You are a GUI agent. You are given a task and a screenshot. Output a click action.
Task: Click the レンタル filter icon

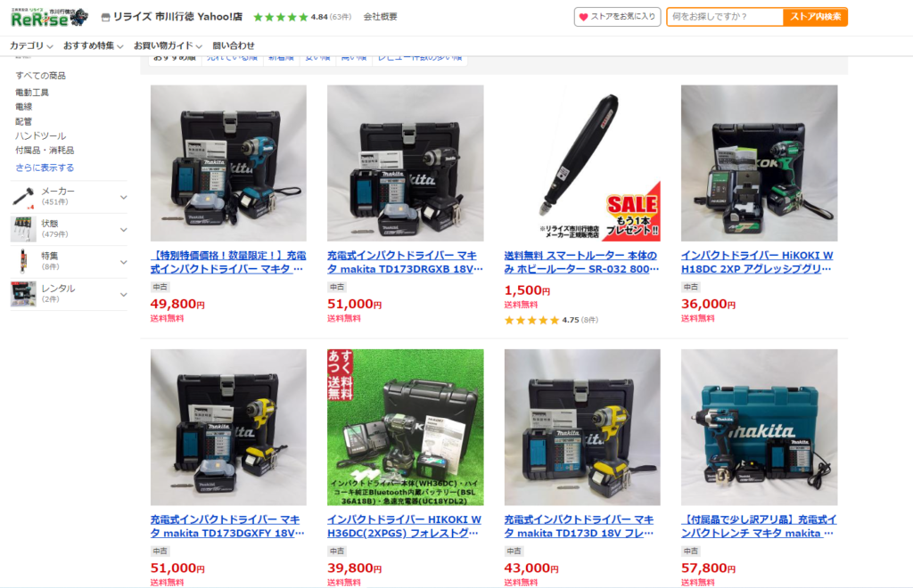(23, 294)
